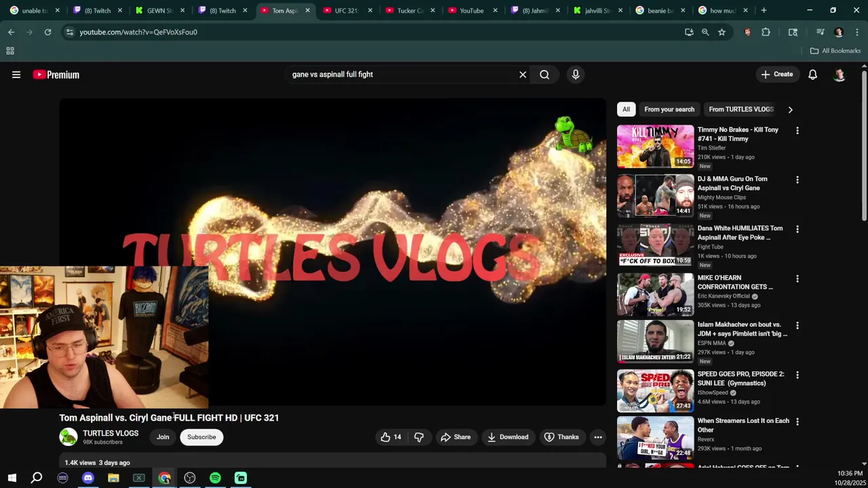Open Windows Start menu

click(x=12, y=478)
